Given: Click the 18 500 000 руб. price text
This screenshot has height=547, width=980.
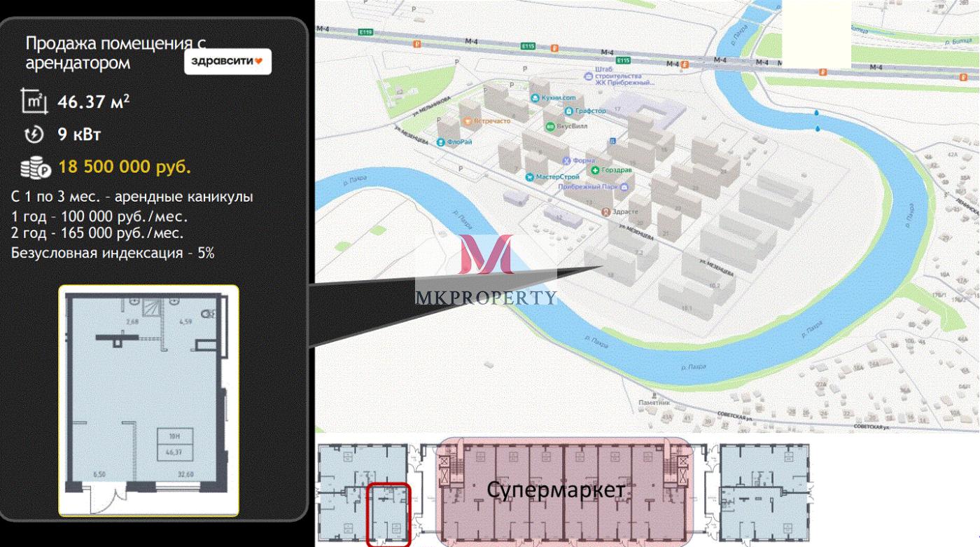Looking at the screenshot, I should click(125, 167).
